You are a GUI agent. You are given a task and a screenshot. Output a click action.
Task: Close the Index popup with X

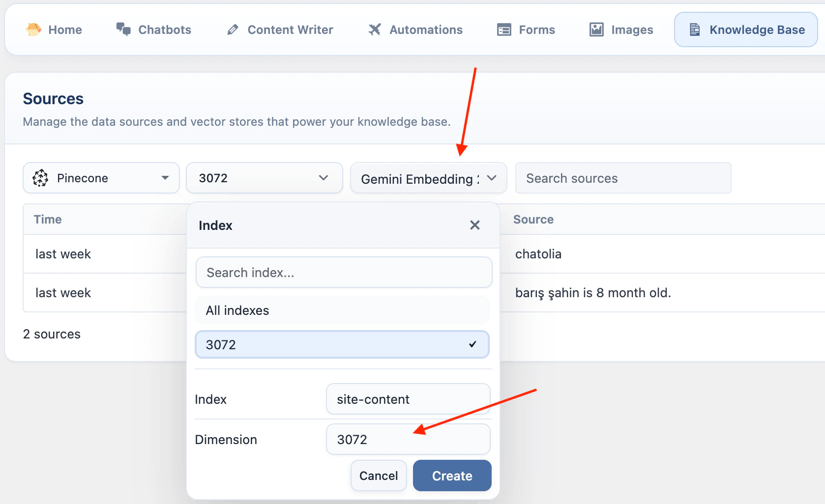(474, 225)
